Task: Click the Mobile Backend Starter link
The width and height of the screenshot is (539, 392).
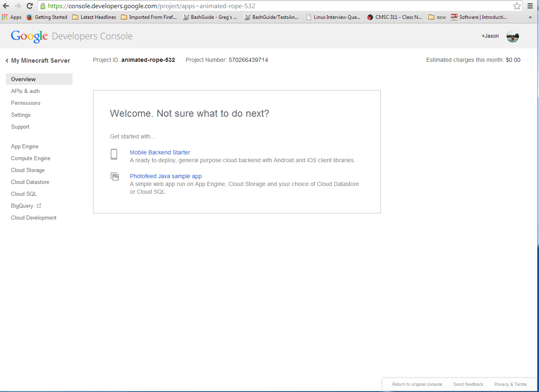Action: 160,152
